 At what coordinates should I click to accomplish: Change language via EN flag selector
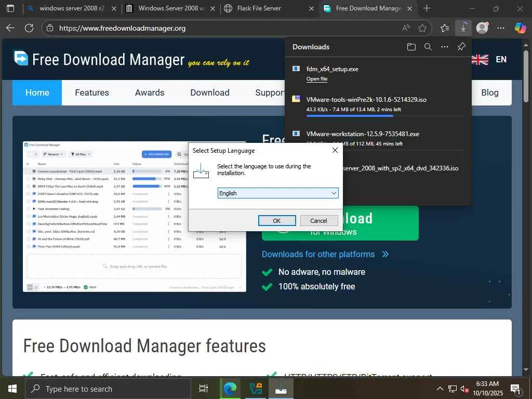pyautogui.click(x=489, y=59)
